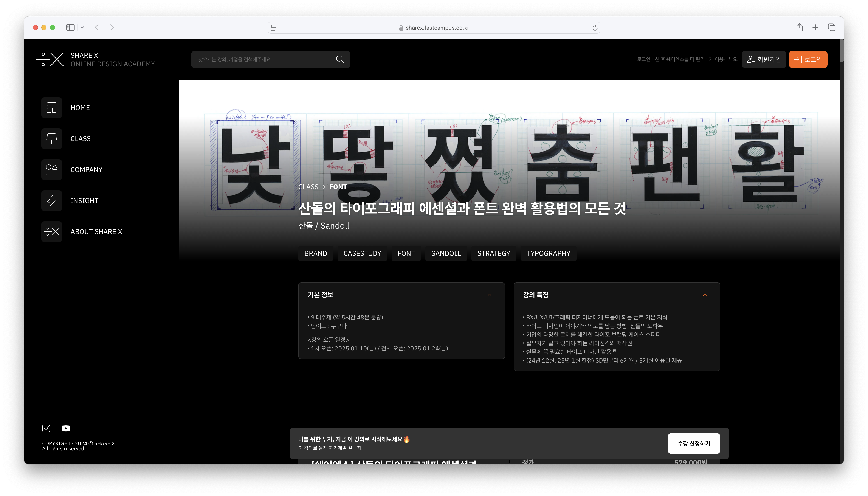Select the STRATEGY tag
This screenshot has height=496, width=868.
pos(494,253)
